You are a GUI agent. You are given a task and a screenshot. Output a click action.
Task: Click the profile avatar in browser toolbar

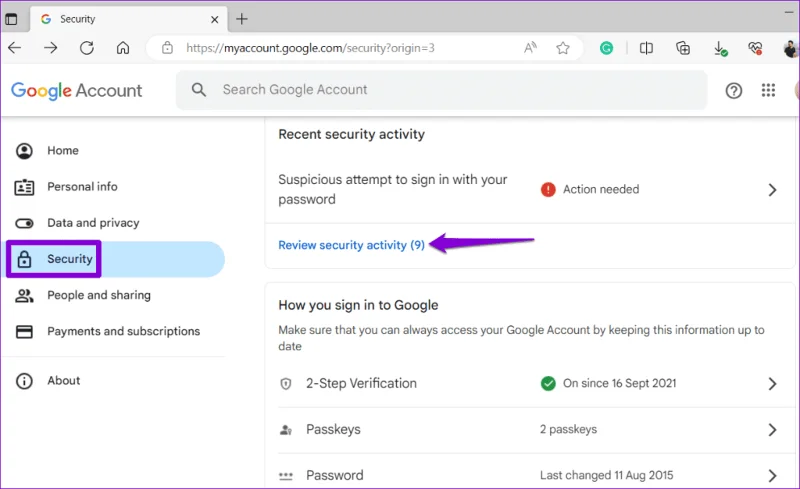pos(791,48)
